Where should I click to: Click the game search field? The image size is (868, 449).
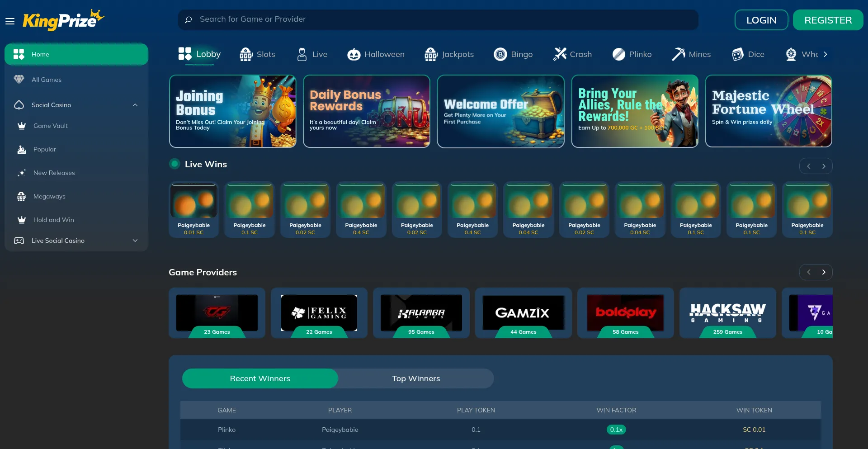tap(438, 19)
